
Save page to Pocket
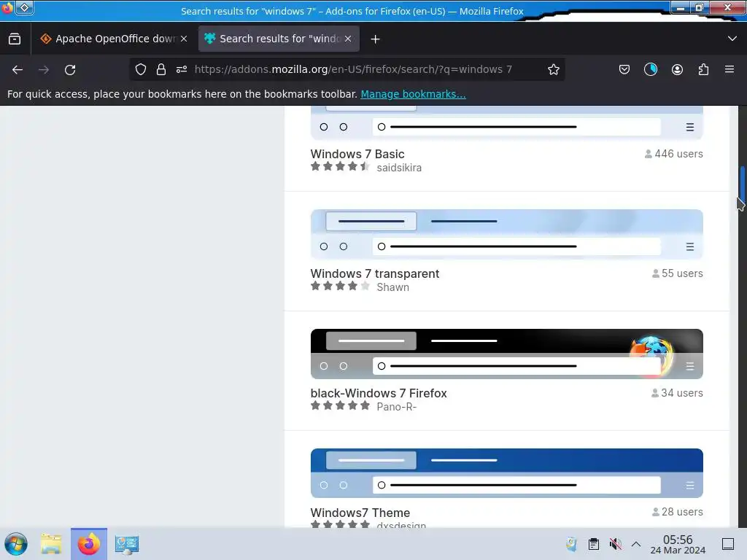pos(624,69)
